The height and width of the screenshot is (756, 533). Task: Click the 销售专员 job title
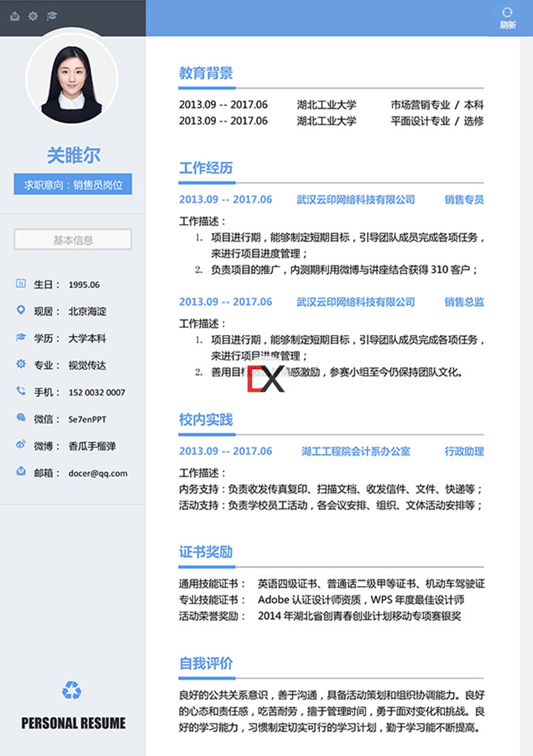(464, 200)
